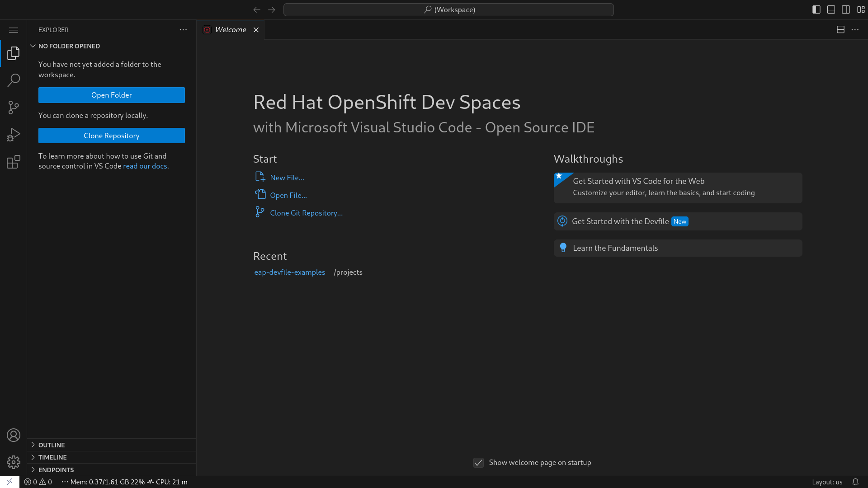Toggle the secondary side bar visibility
The width and height of the screenshot is (868, 488).
846,9
